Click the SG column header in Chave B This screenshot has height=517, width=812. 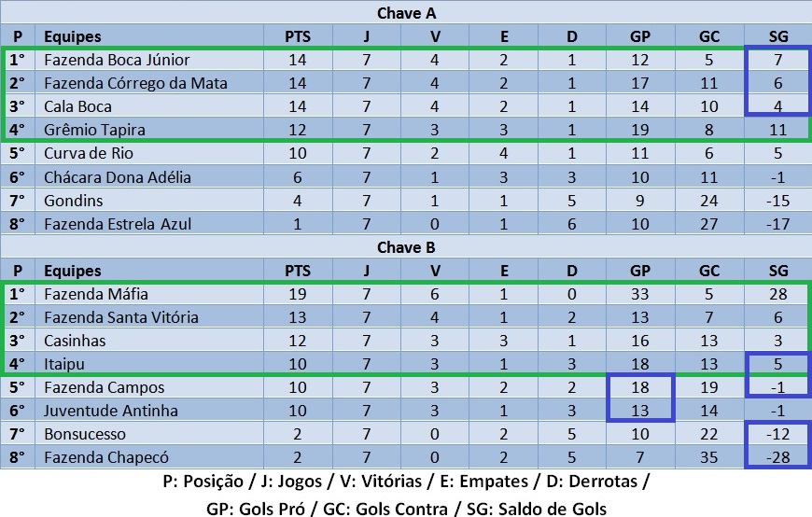click(x=777, y=271)
